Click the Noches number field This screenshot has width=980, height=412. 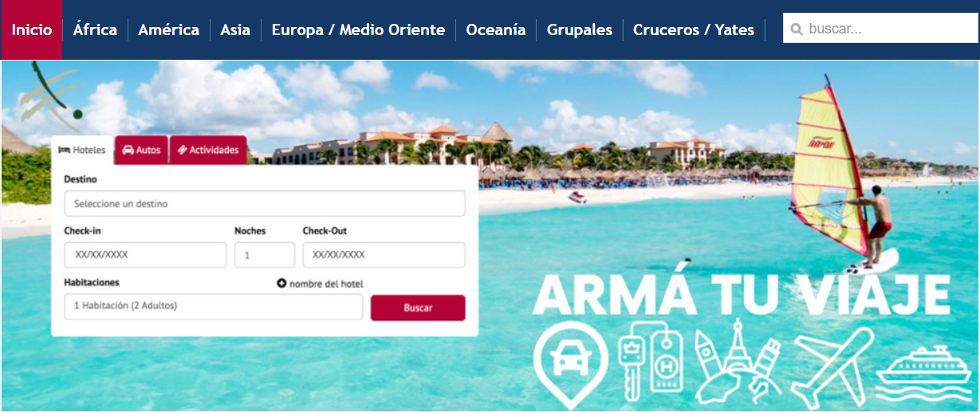tap(265, 255)
